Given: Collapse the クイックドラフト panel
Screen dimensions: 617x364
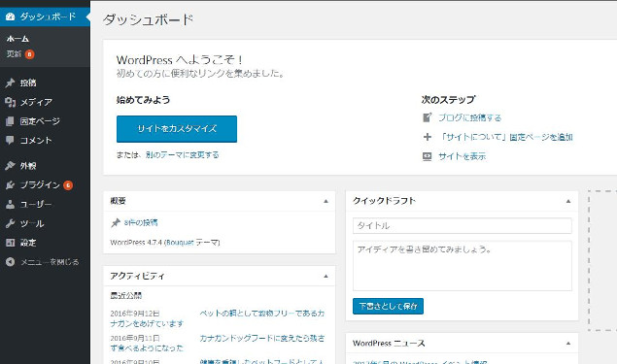Looking at the screenshot, I should pyautogui.click(x=568, y=201).
